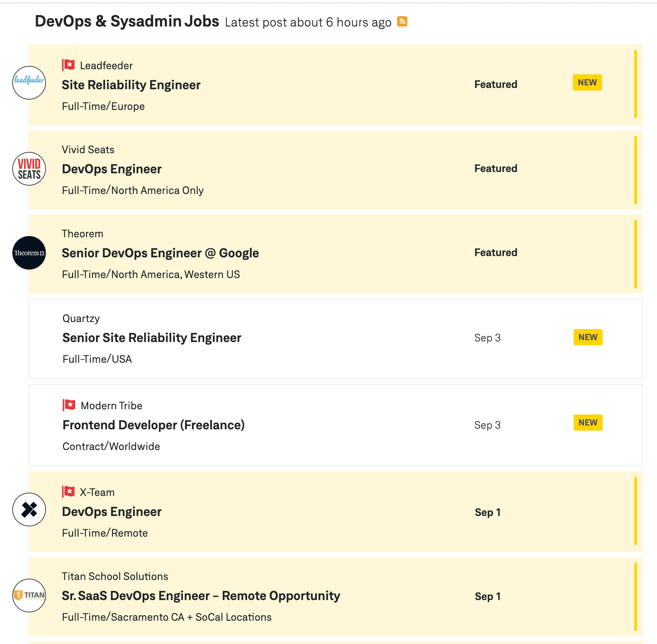Click the Sep 1 date on the Titan row

coord(488,596)
